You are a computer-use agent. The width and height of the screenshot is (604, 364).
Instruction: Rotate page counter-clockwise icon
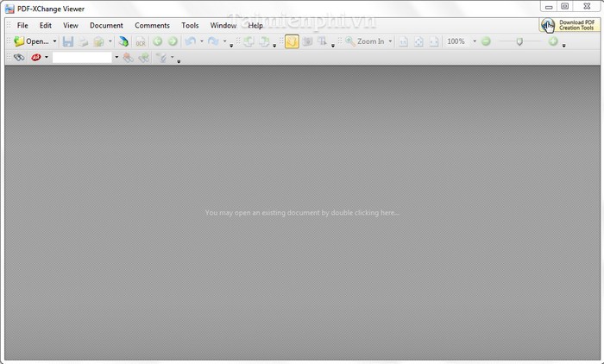pos(249,41)
